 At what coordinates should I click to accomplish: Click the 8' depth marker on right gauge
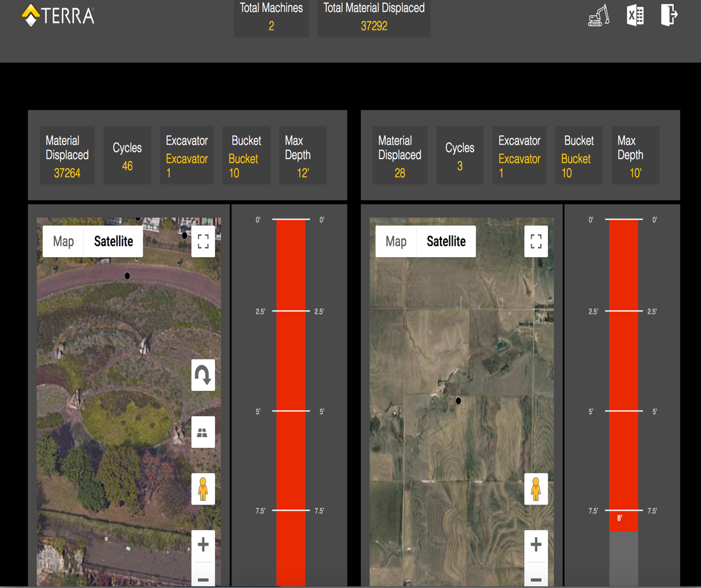620,519
